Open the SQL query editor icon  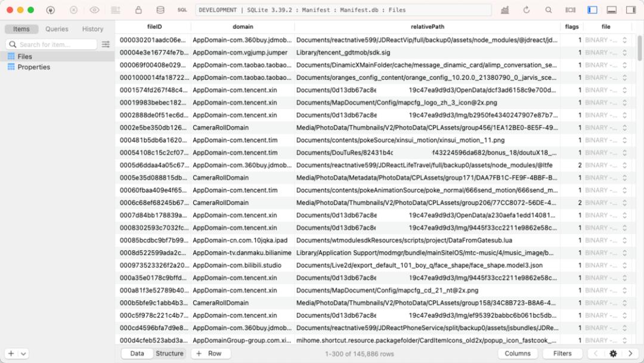click(x=182, y=10)
